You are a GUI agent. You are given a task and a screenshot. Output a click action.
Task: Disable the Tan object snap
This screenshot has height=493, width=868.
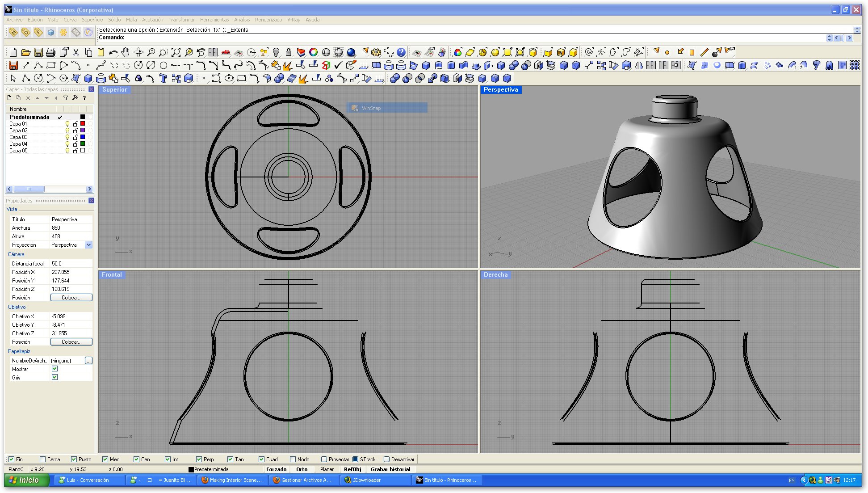tap(230, 459)
